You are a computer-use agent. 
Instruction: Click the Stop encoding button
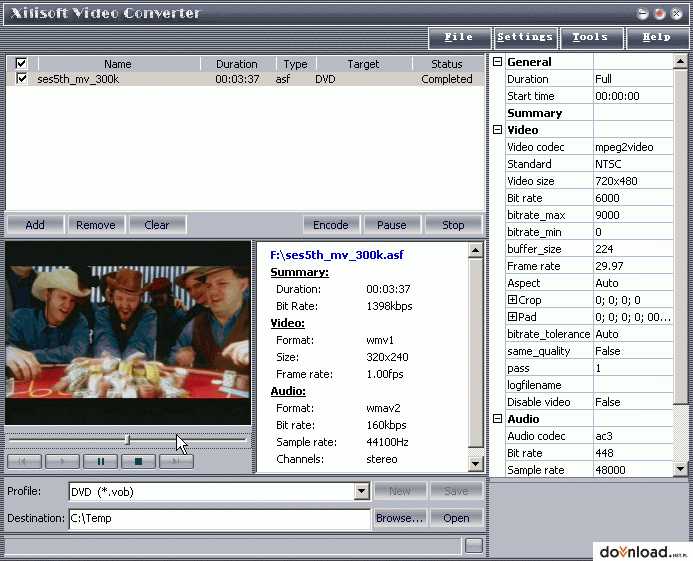pyautogui.click(x=453, y=225)
